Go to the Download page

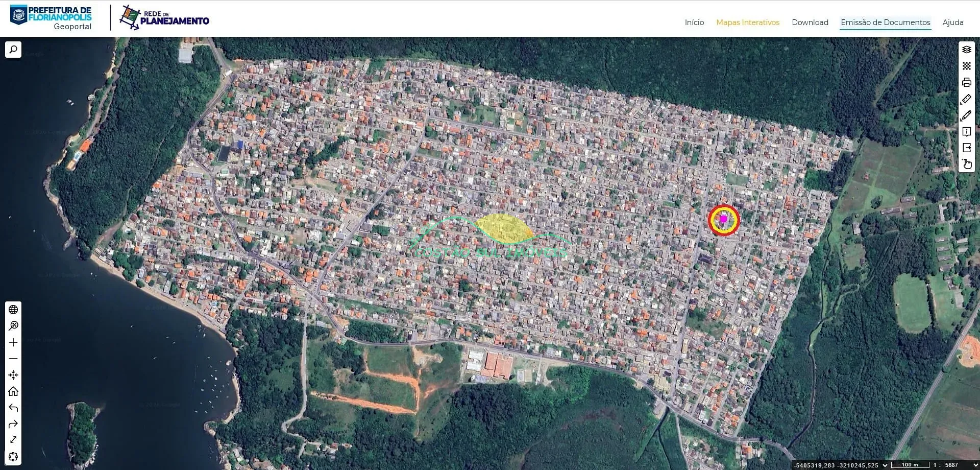point(810,22)
